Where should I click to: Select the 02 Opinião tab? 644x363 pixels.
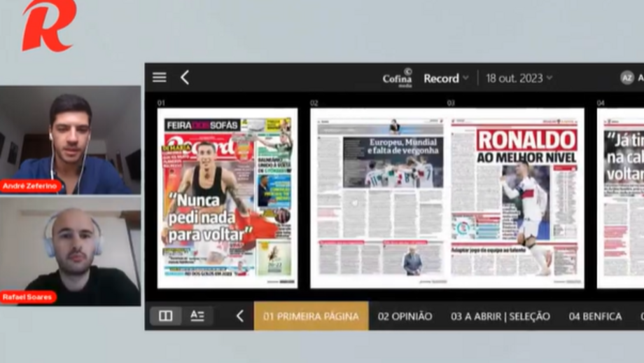click(405, 316)
